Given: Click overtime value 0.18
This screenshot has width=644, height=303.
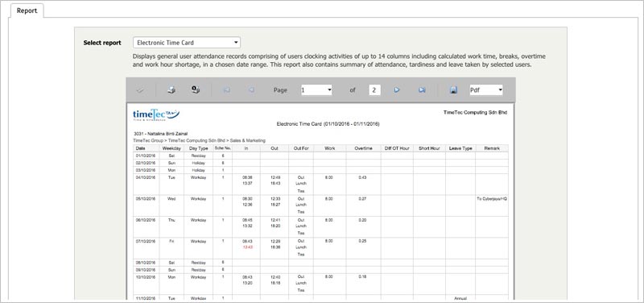Looking at the screenshot, I should [362, 277].
